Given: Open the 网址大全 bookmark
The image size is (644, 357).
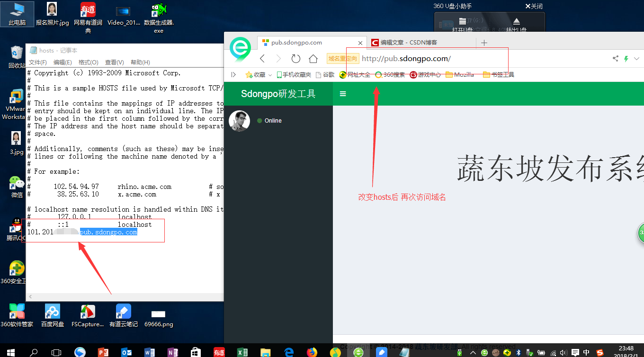Looking at the screenshot, I should pyautogui.click(x=355, y=74).
